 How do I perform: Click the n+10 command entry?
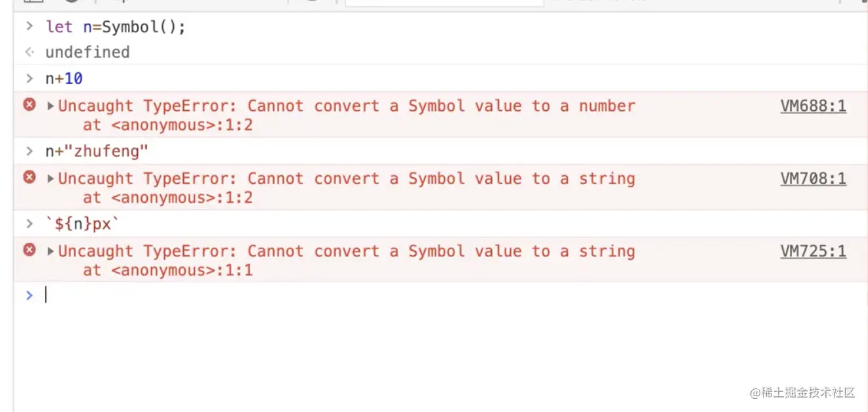[64, 79]
